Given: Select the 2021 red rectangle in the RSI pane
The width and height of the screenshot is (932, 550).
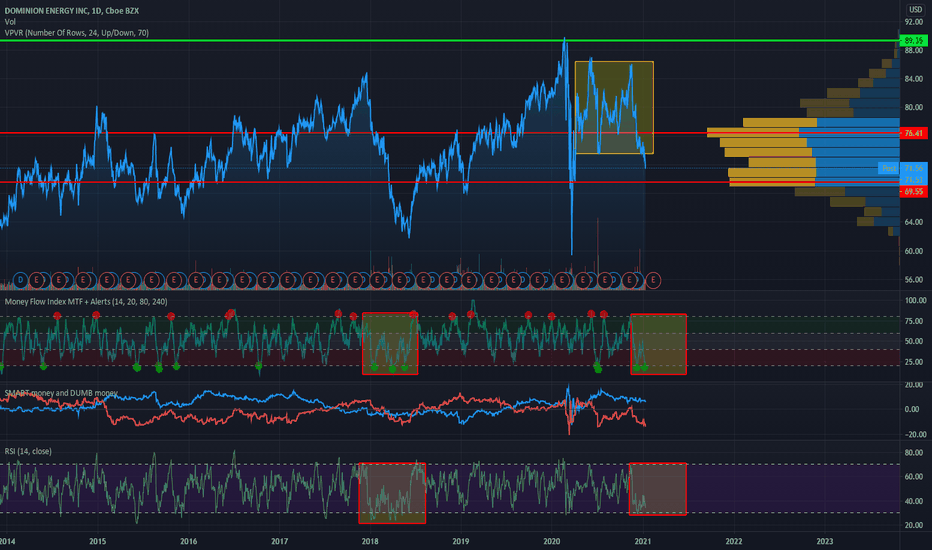Looking at the screenshot, I should [657, 489].
